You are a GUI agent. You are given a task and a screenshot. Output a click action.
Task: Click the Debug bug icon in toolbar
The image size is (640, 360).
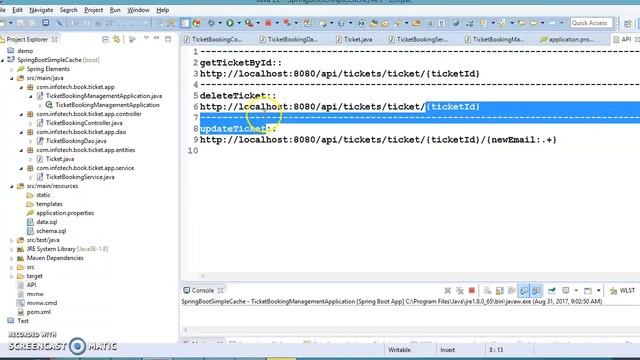click(x=211, y=23)
